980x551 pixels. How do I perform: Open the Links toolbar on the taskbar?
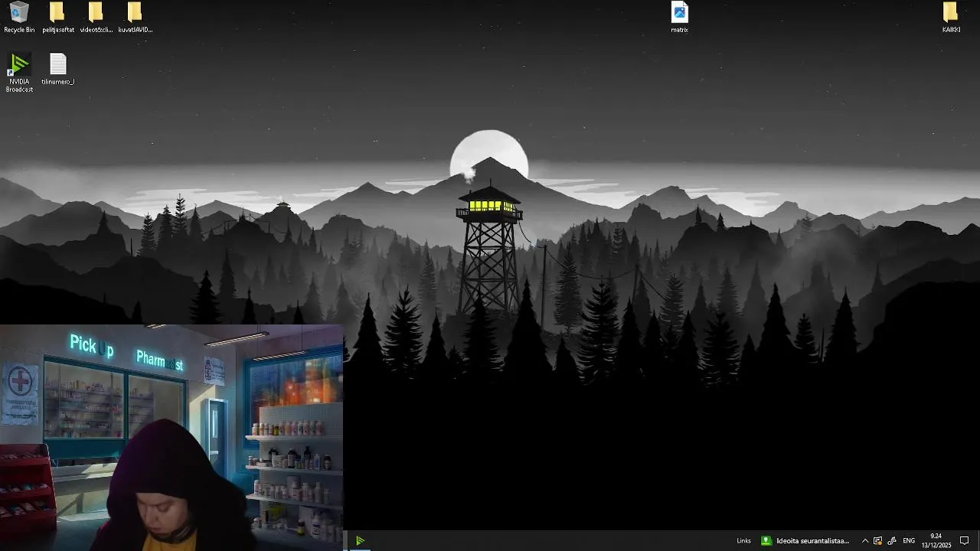click(x=743, y=541)
